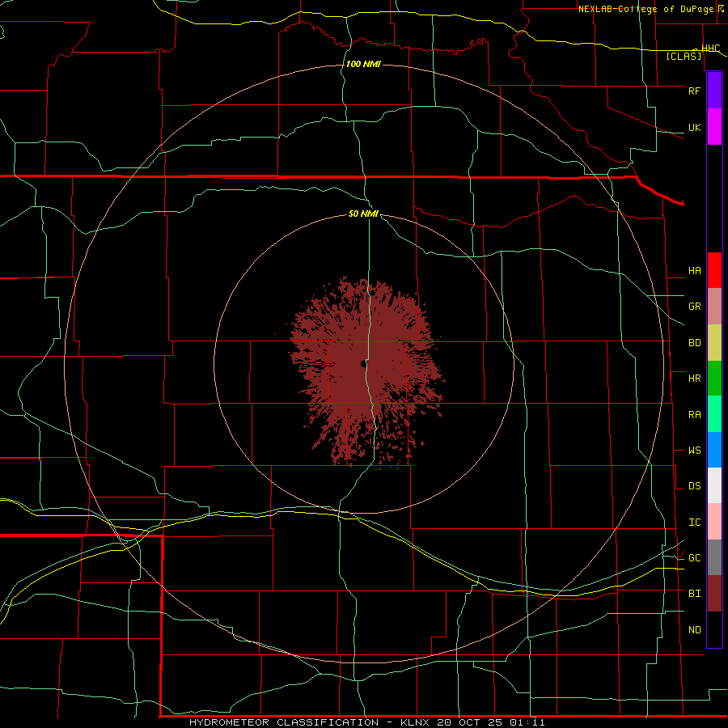728x728 pixels.
Task: Click the '[CLAS]' units label
Action: pos(684,57)
